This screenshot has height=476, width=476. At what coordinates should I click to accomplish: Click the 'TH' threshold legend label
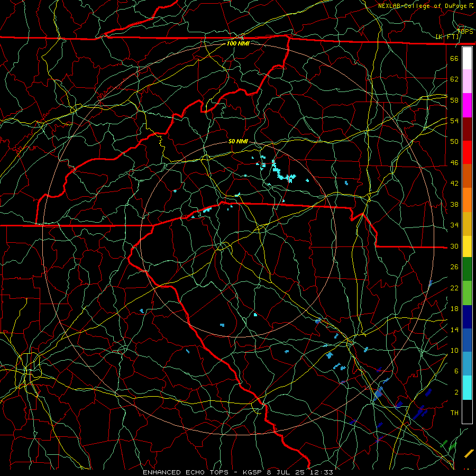click(454, 413)
